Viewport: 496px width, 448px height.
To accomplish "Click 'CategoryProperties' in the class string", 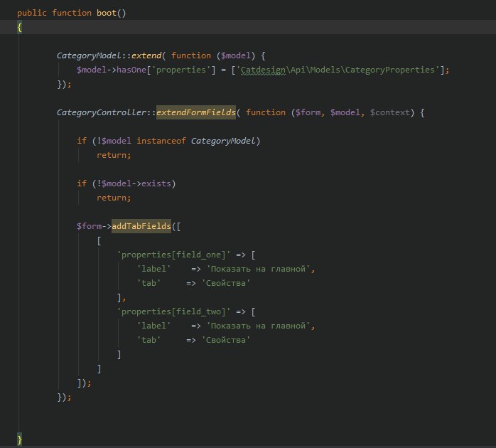I will coord(389,70).
